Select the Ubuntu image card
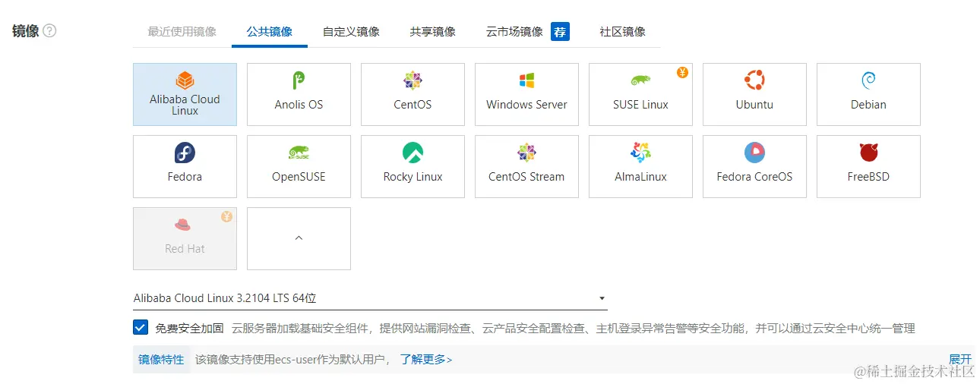The image size is (980, 384). click(754, 94)
